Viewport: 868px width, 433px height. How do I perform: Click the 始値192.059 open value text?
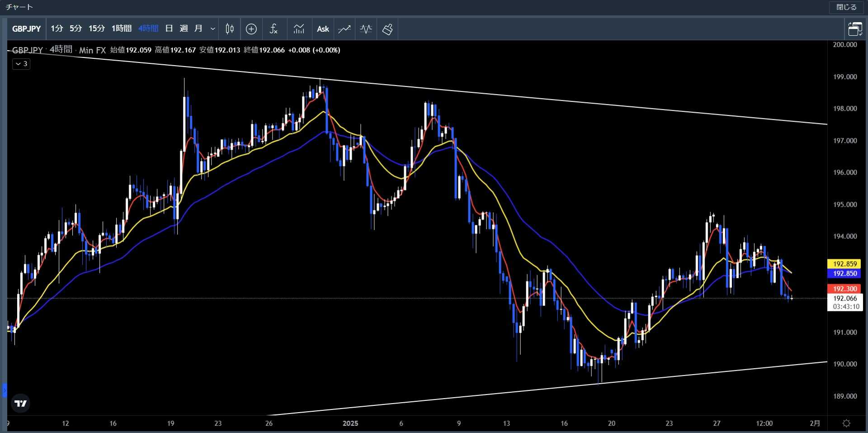pos(131,50)
